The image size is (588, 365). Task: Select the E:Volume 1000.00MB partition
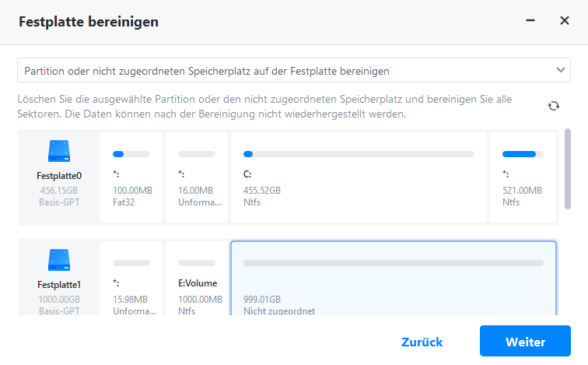click(197, 282)
